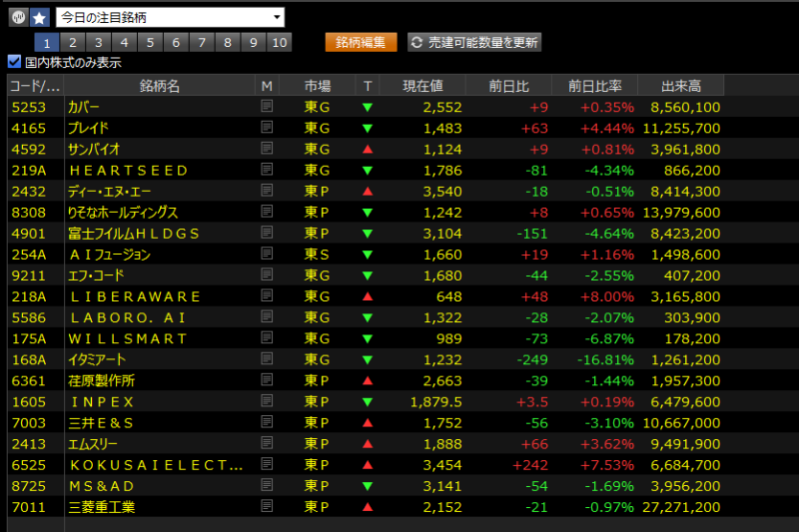The image size is (799, 532).
Task: Click the stock name りそなホールディングス
Action: point(123,213)
